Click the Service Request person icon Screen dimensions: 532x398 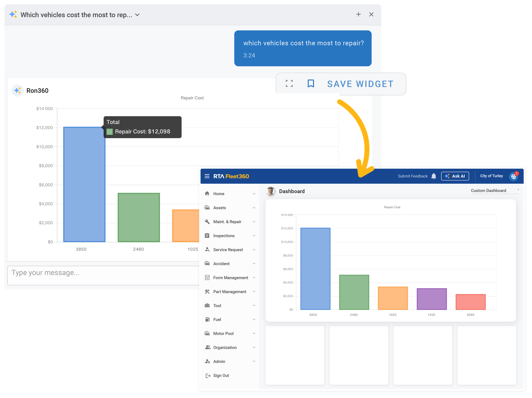(207, 250)
